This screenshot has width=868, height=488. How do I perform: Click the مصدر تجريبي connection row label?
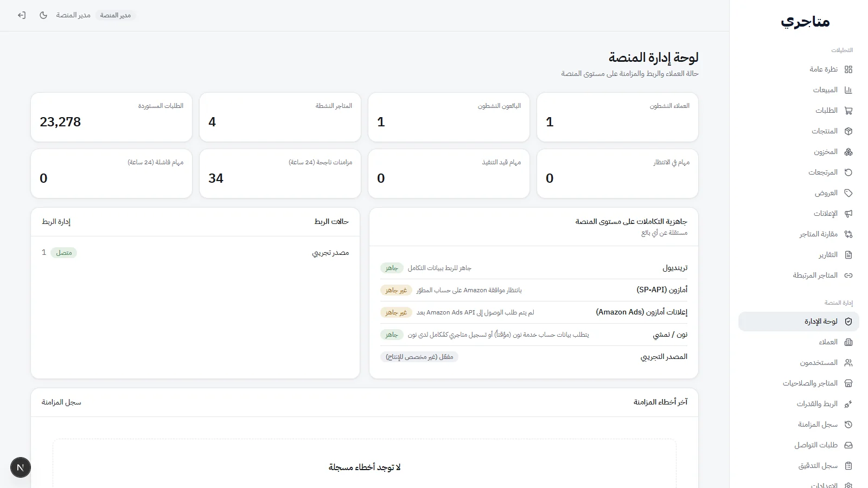coord(330,253)
